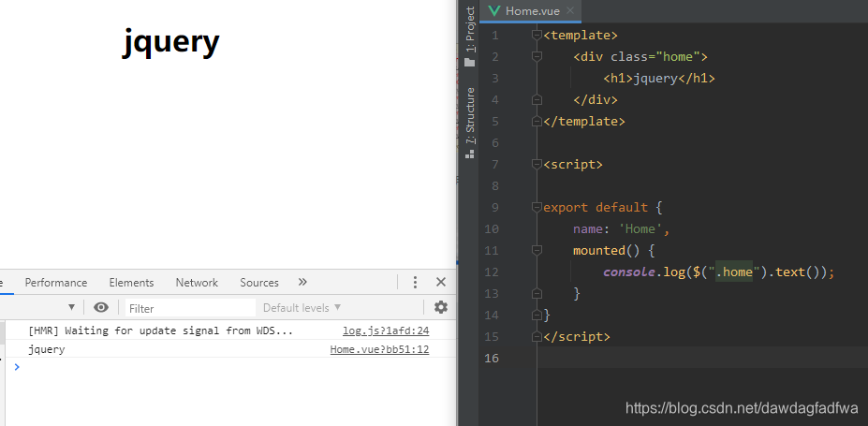Toggle the live expression eye icon
Viewport: 868px width, 426px height.
pos(101,308)
